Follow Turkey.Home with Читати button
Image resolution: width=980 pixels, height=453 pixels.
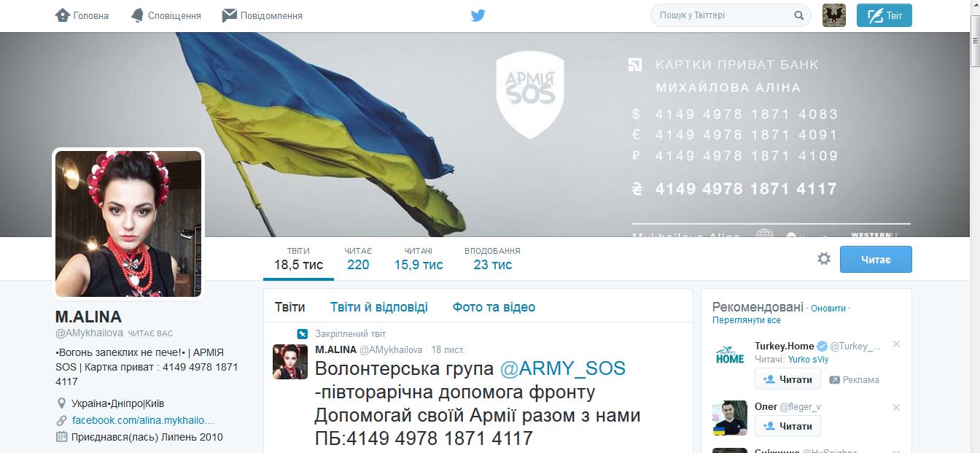[787, 379]
